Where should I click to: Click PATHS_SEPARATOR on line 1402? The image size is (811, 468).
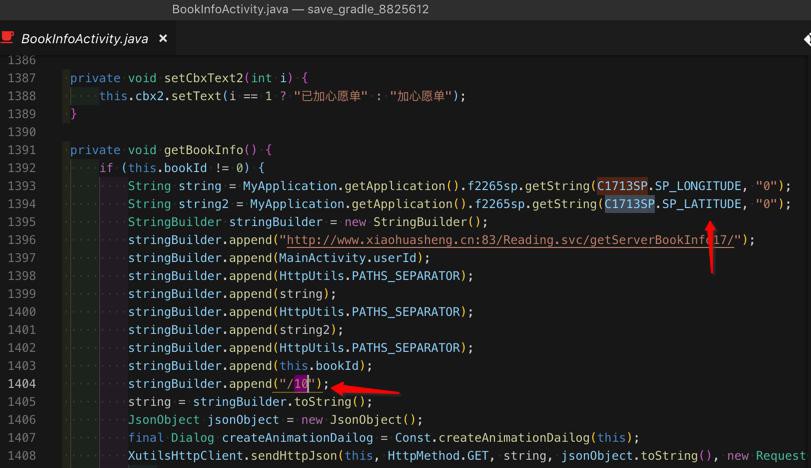coord(406,348)
